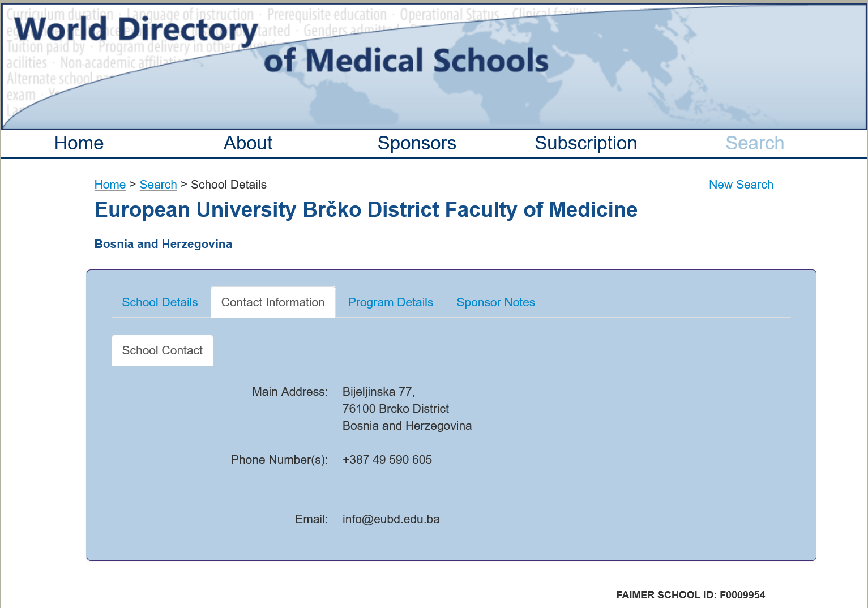868x608 pixels.
Task: Select the School Contact sub-tab
Action: [x=163, y=350]
